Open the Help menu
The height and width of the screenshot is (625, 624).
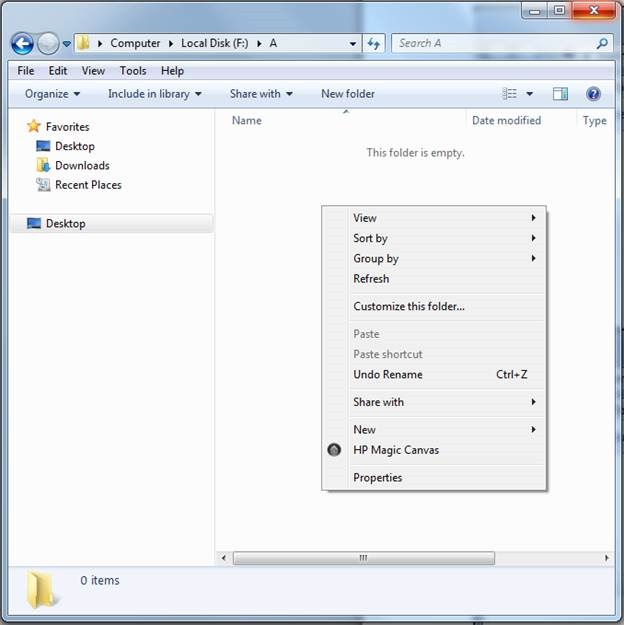[x=172, y=71]
